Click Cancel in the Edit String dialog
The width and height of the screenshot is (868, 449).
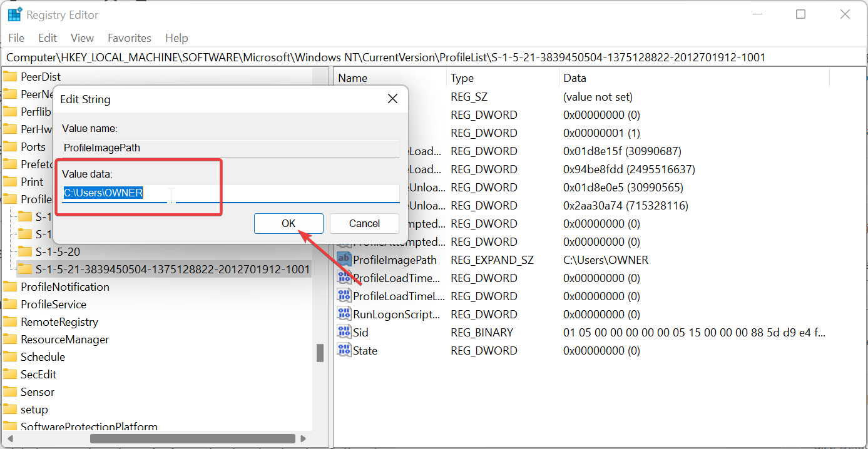pos(364,223)
